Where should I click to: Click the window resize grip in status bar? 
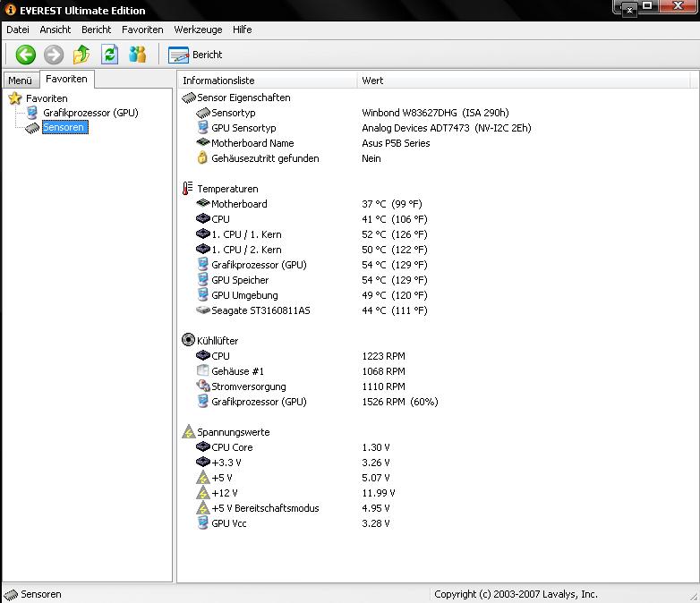pyautogui.click(x=693, y=597)
